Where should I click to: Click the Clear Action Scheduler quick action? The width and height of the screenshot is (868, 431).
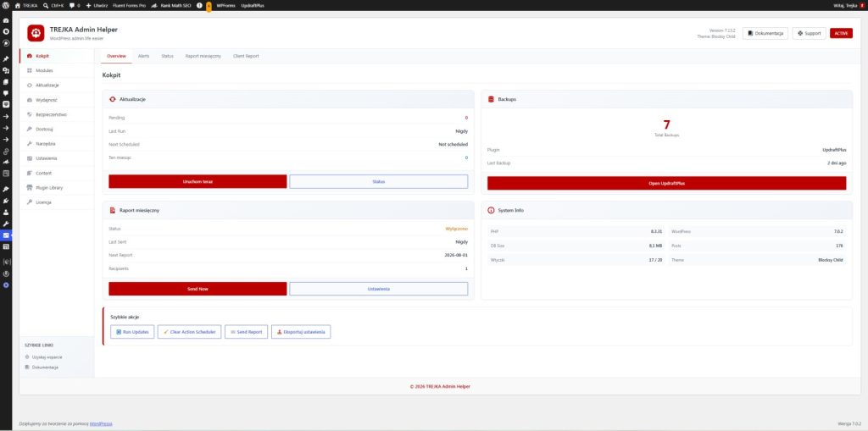(189, 332)
